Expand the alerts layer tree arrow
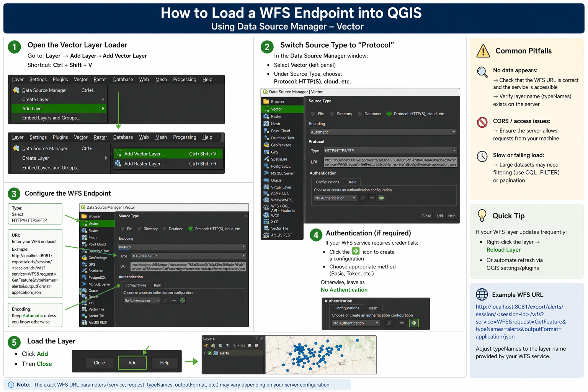 coord(205,353)
